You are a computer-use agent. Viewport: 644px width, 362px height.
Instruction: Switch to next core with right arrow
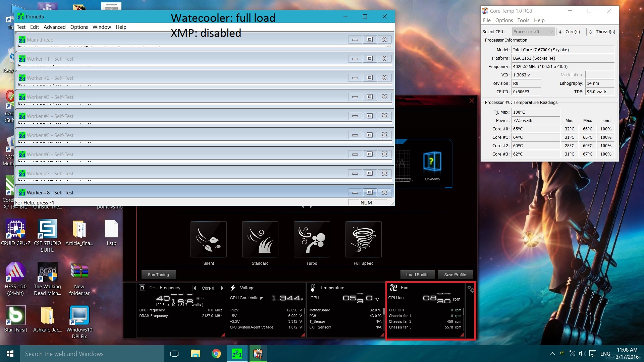coord(222,288)
